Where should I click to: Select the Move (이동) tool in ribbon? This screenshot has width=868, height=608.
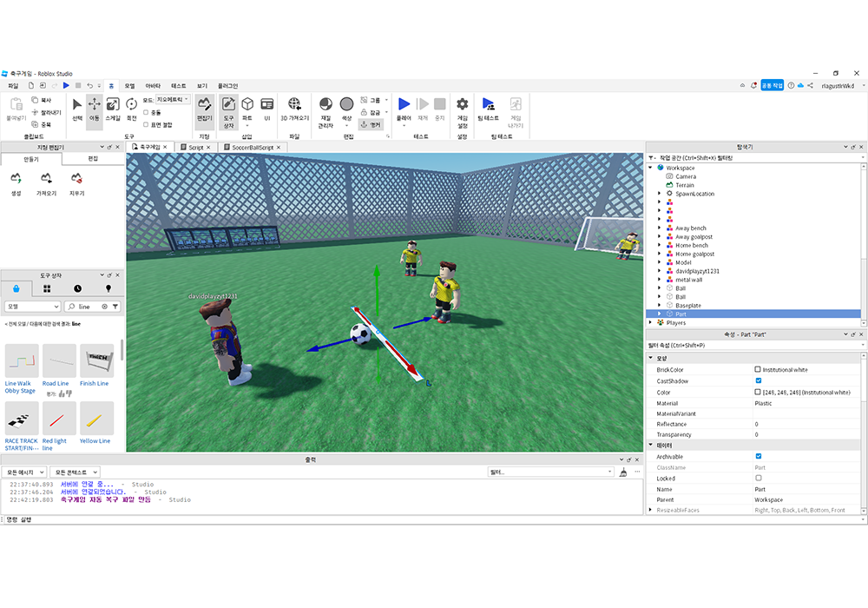click(x=94, y=109)
